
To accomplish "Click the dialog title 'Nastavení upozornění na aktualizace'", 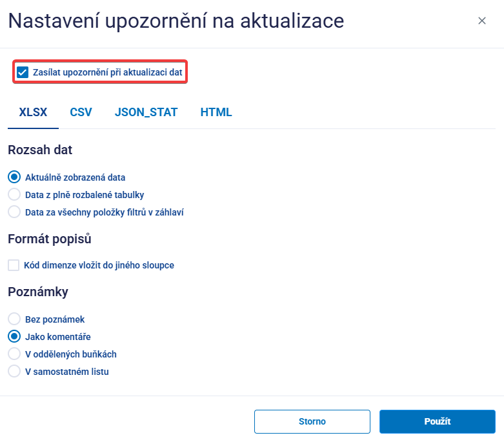I will coord(176,21).
